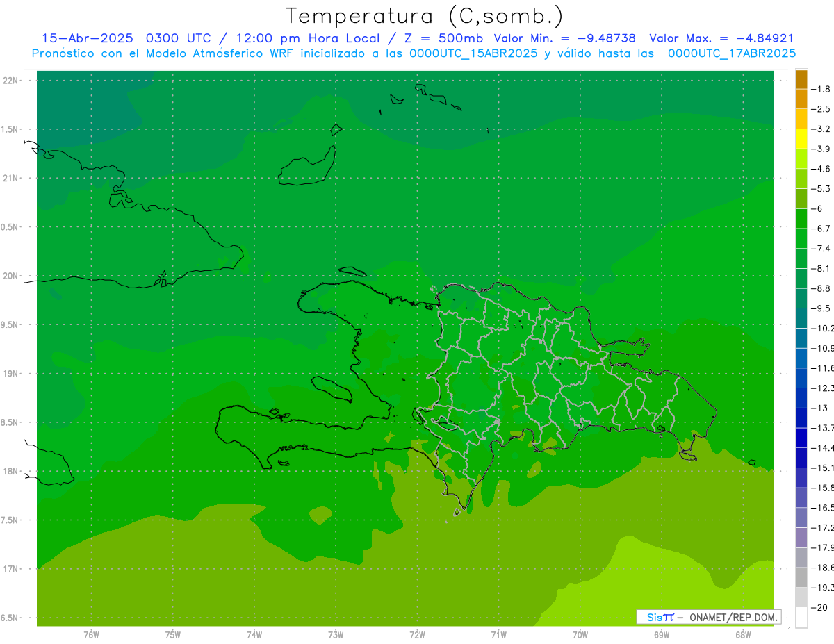Click the "-3.9" legend value
This screenshot has width=834, height=644.
pyautogui.click(x=822, y=149)
